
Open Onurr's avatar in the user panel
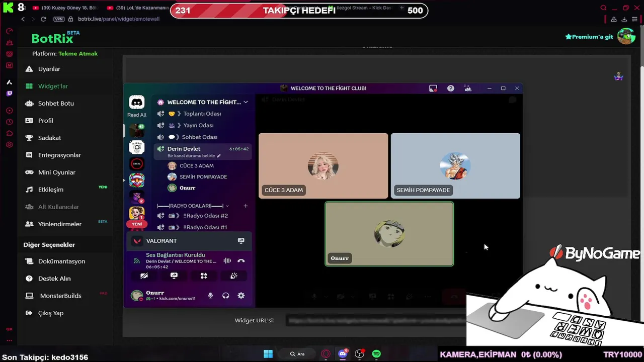coord(136,296)
